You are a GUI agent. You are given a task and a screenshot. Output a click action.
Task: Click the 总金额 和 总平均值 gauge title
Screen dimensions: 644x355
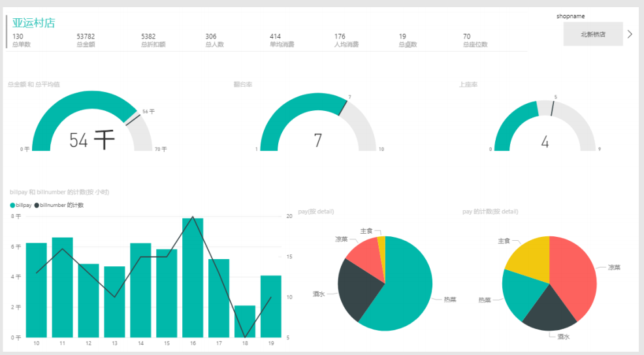click(x=34, y=84)
